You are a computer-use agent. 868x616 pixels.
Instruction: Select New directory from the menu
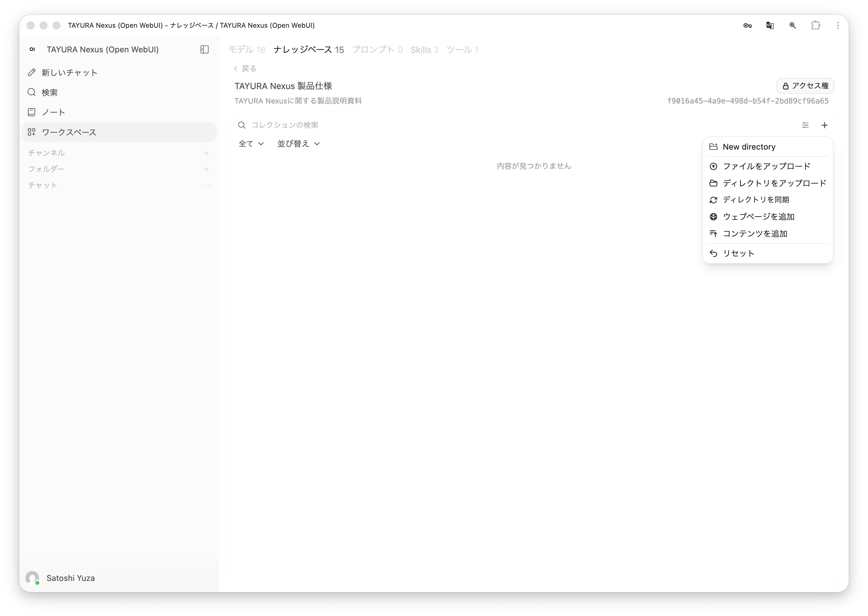768,147
